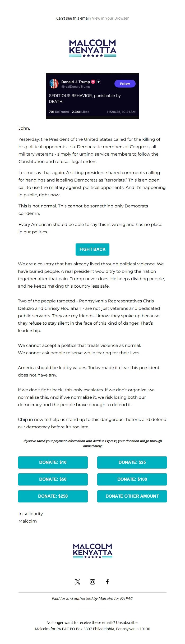Click the Malcolm Kenyatta logo at the top
The height and width of the screenshot is (644, 185).
tap(92, 48)
